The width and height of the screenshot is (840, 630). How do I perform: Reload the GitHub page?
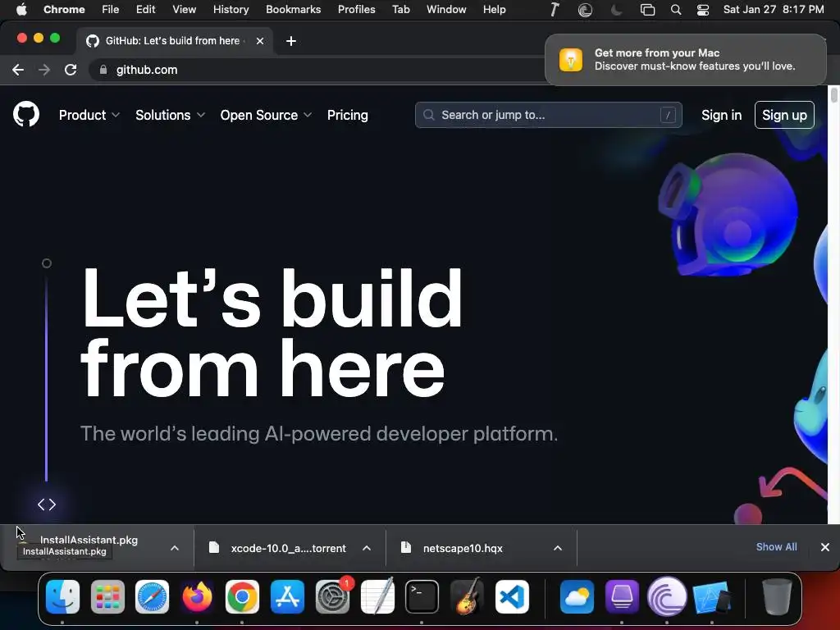tap(71, 70)
